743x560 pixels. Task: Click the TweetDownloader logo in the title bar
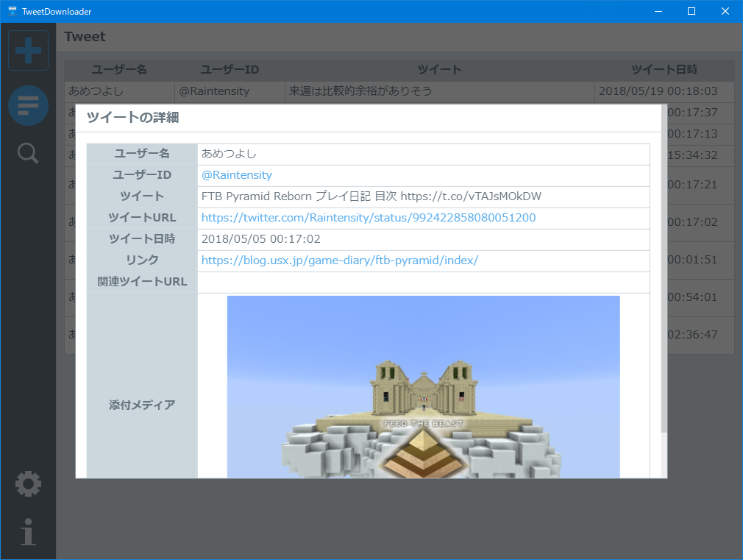coord(13,11)
